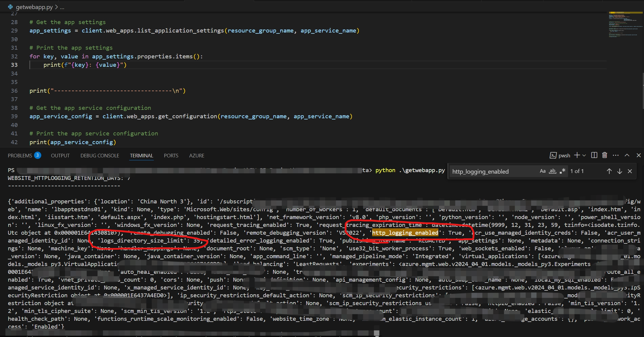Click getwebapp.py in the breadcrumb
Viewport: 644px width, 337px height.
pyautogui.click(x=34, y=7)
